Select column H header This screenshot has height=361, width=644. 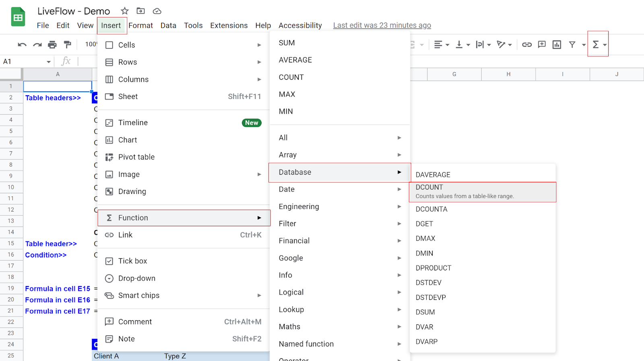click(x=508, y=74)
